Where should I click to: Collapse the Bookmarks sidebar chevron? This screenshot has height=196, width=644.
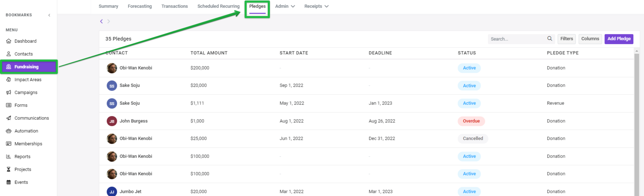[49, 15]
